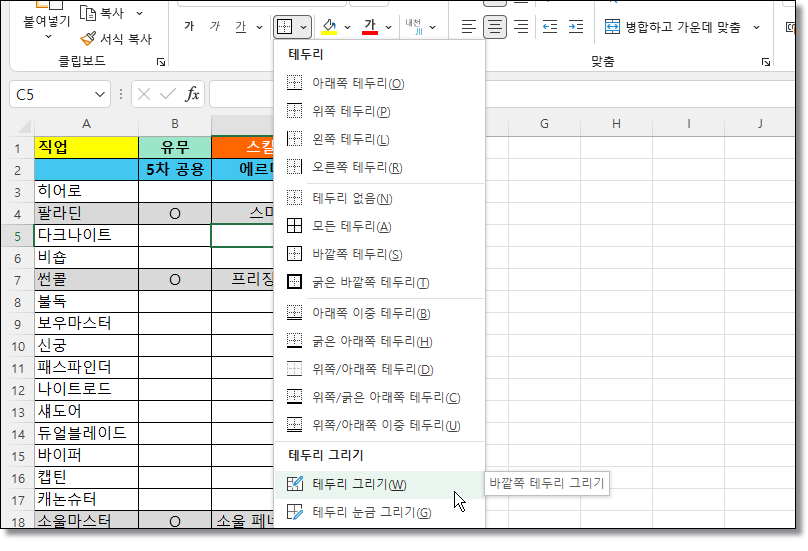Open the Paste dropdown chevron
Image resolution: width=808 pixels, height=551 pixels.
[x=48, y=37]
